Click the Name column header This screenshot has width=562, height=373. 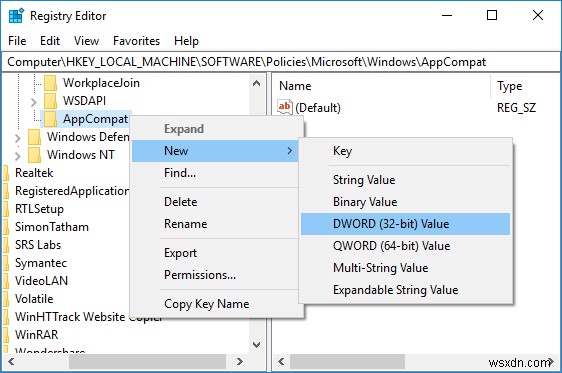tap(295, 86)
